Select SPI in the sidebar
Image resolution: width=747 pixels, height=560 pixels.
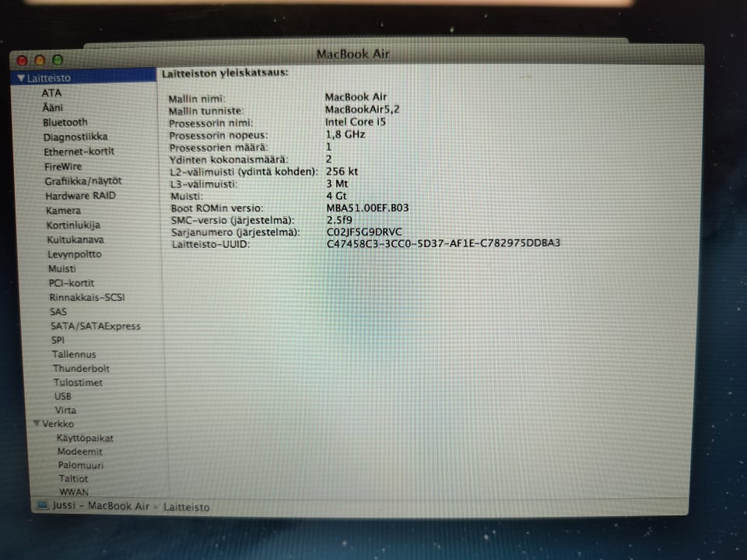pyautogui.click(x=58, y=340)
